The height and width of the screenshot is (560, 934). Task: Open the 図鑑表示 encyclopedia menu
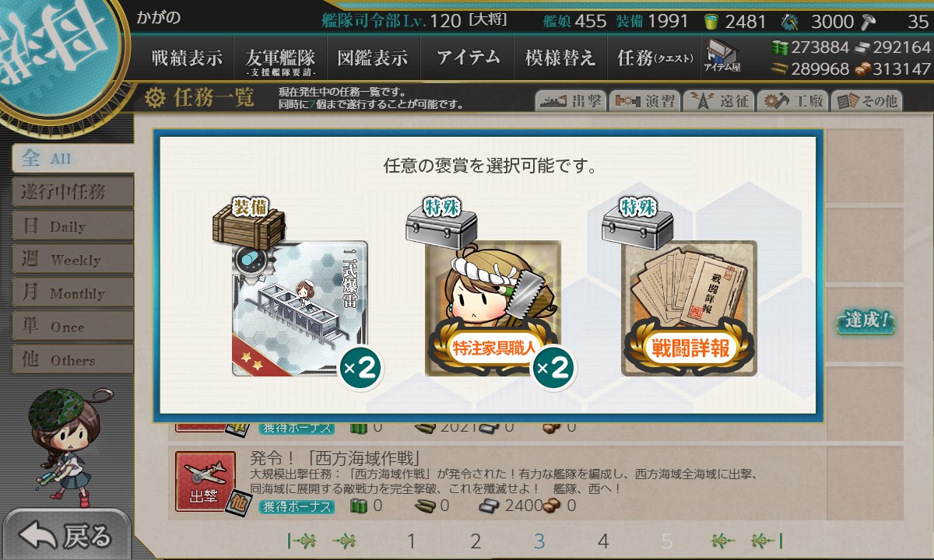pyautogui.click(x=373, y=58)
